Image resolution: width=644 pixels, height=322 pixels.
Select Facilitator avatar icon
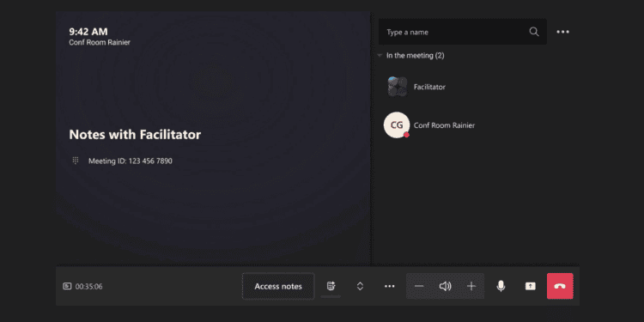click(x=398, y=87)
